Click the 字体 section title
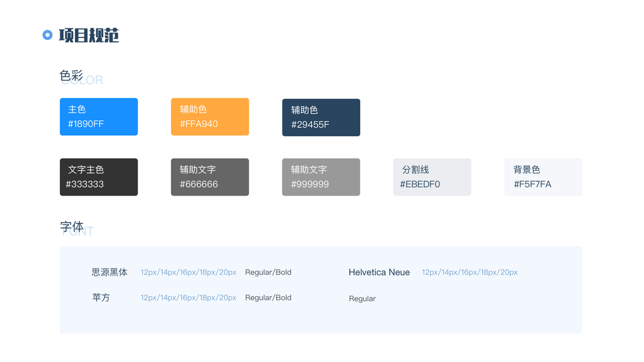The width and height of the screenshot is (644, 362). pos(72,227)
